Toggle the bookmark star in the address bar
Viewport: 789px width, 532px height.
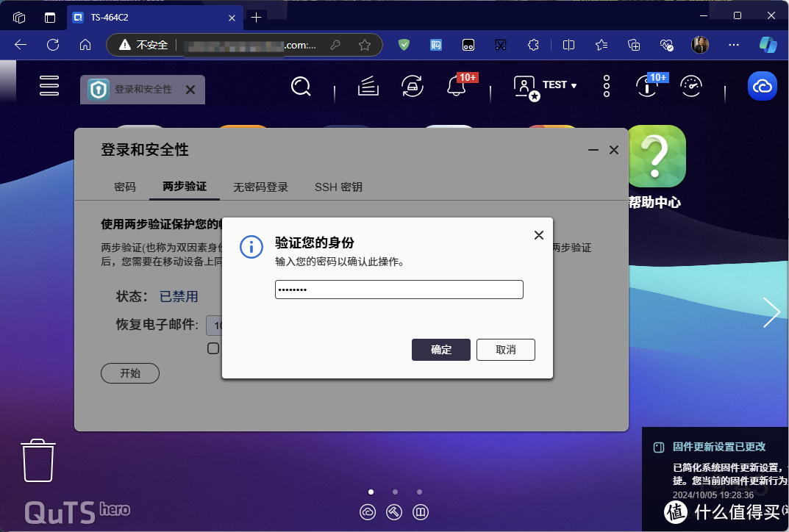click(x=365, y=45)
